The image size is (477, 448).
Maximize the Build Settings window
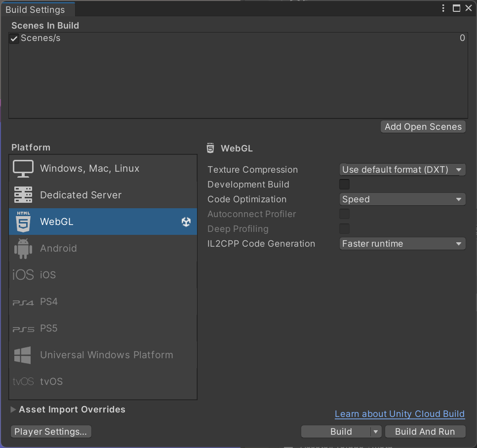(x=456, y=8)
